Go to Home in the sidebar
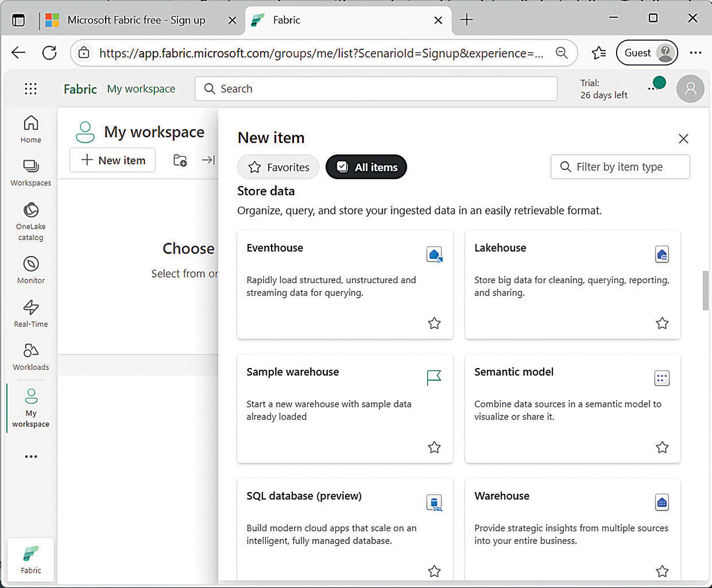This screenshot has width=712, height=588. pos(31,130)
